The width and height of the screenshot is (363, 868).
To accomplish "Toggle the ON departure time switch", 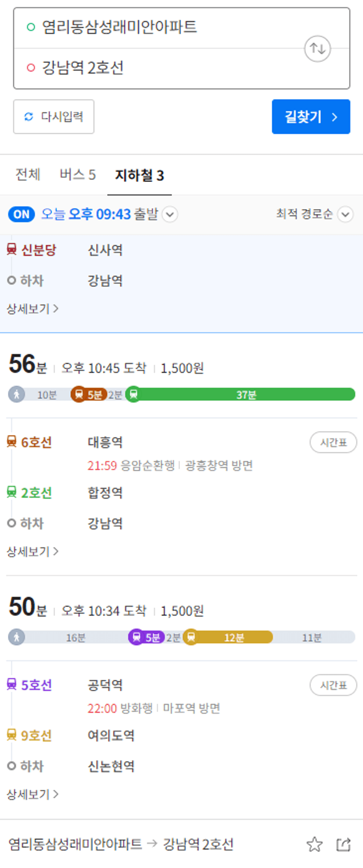I will coord(22,214).
